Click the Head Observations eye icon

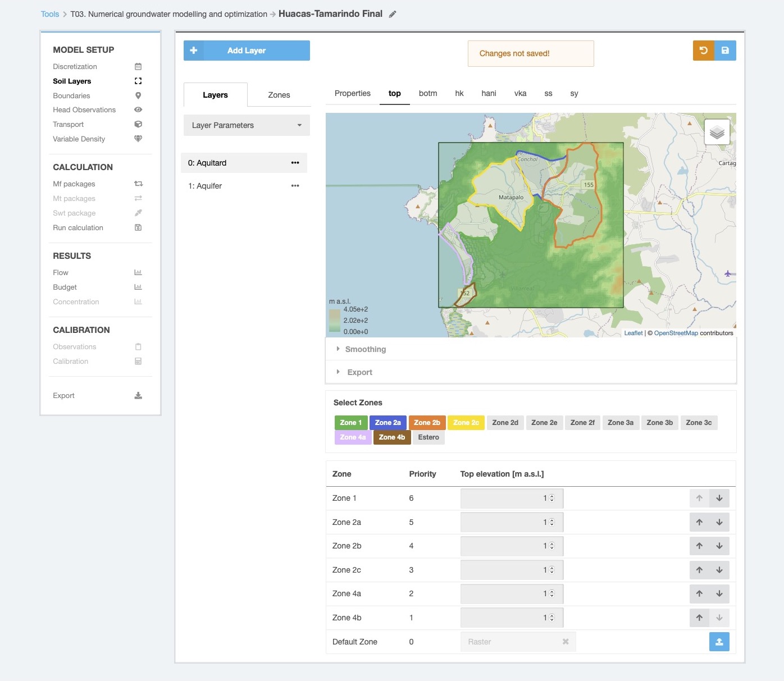click(x=138, y=110)
